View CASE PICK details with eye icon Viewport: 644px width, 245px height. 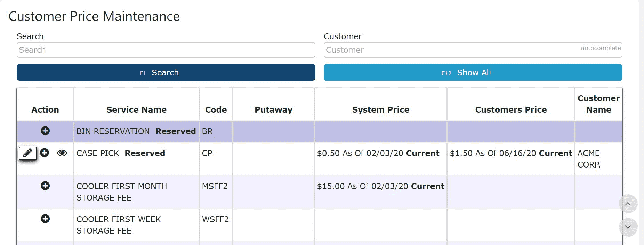pyautogui.click(x=62, y=153)
